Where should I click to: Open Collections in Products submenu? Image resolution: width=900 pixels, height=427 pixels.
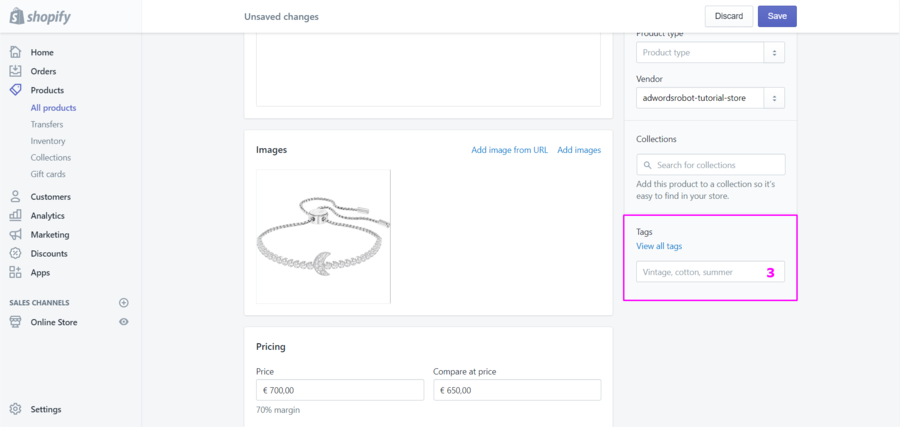[50, 157]
